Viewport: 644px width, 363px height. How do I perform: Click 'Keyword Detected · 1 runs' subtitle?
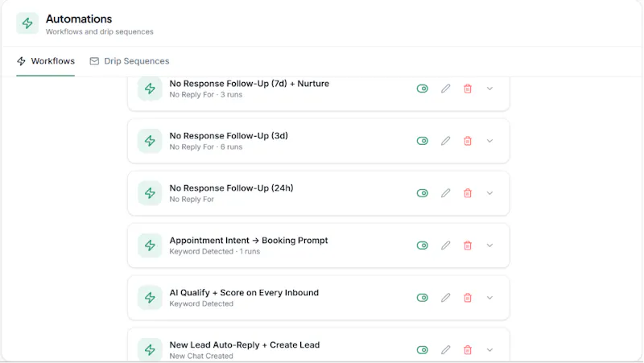point(214,251)
